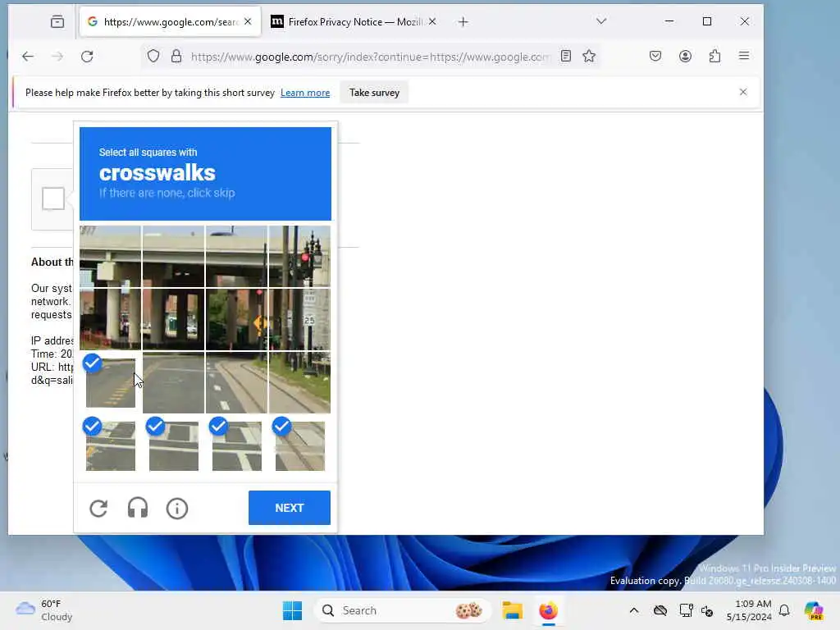Deselect third-row first tile with yellow markings
This screenshot has height=630, width=840.
point(111,382)
